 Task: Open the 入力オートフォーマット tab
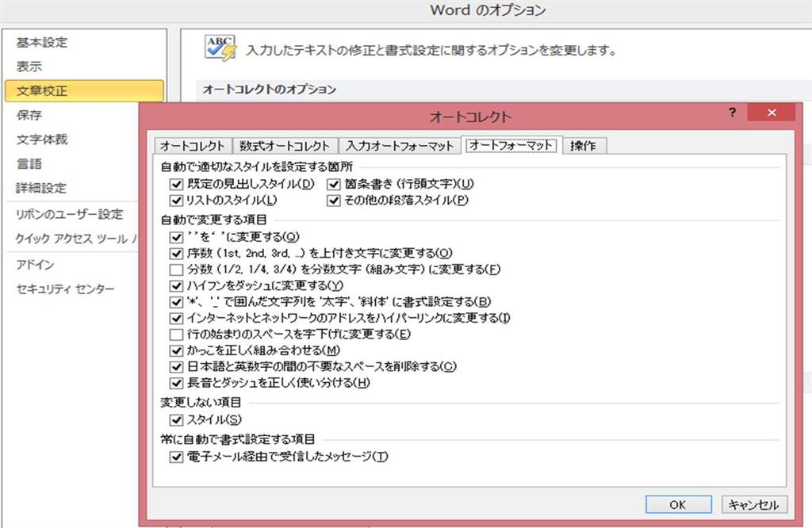coord(400,145)
